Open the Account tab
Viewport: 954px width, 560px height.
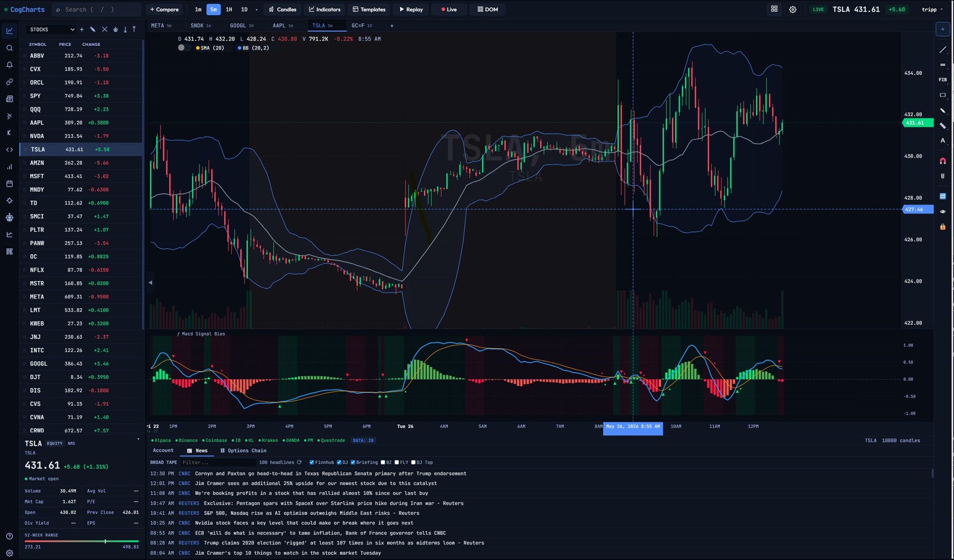tap(163, 451)
